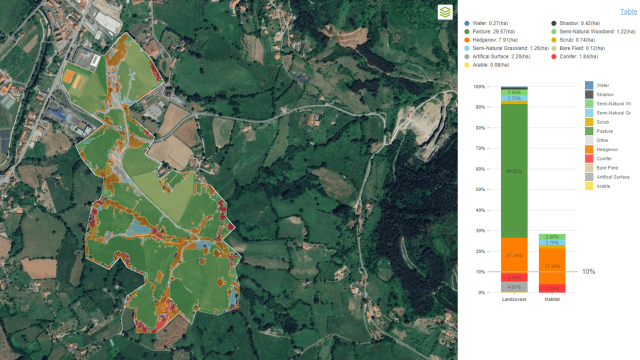Screen dimensions: 640x360
Task: Select Semi-Natural Grassland 1.26(ha) legend entry
Action: (507, 48)
